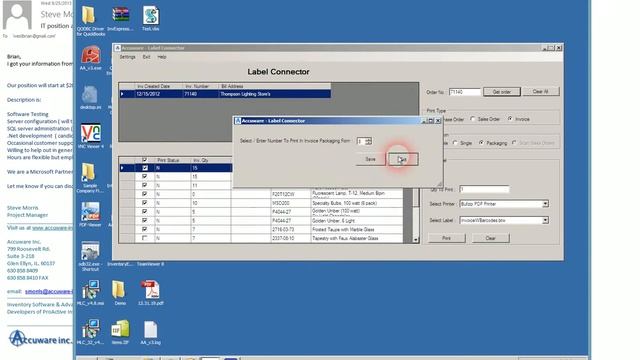
Task: Select the Test.vbs script icon
Action: click(151, 16)
